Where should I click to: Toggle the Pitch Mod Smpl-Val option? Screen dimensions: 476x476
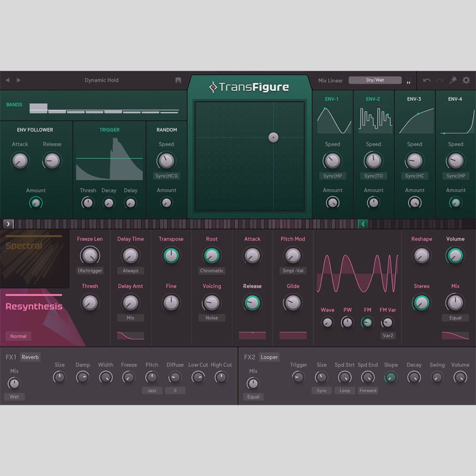click(293, 271)
